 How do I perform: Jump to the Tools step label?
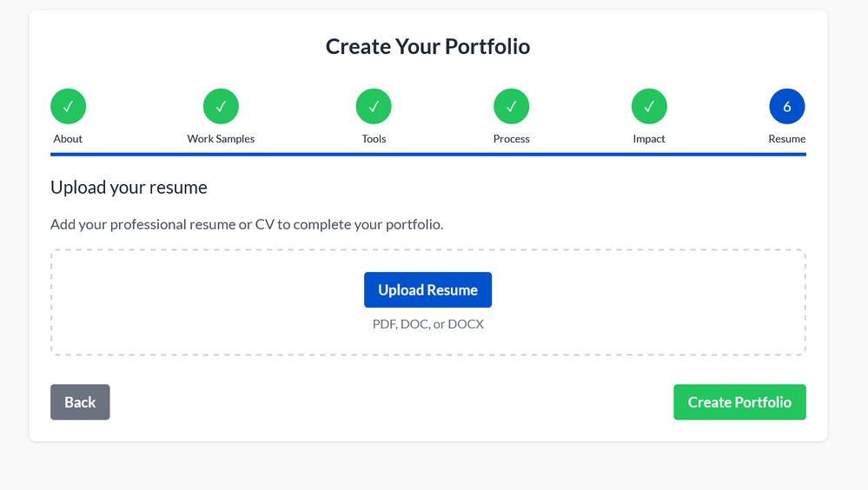pyautogui.click(x=374, y=139)
